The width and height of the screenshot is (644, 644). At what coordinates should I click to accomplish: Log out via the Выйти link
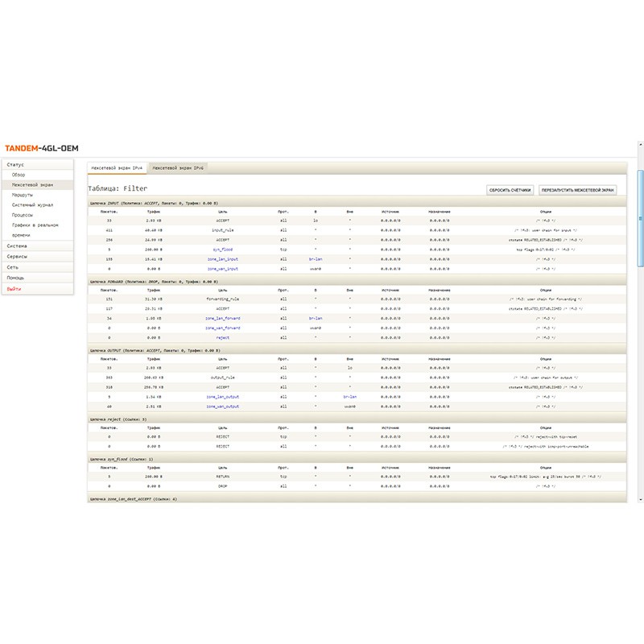click(14, 287)
